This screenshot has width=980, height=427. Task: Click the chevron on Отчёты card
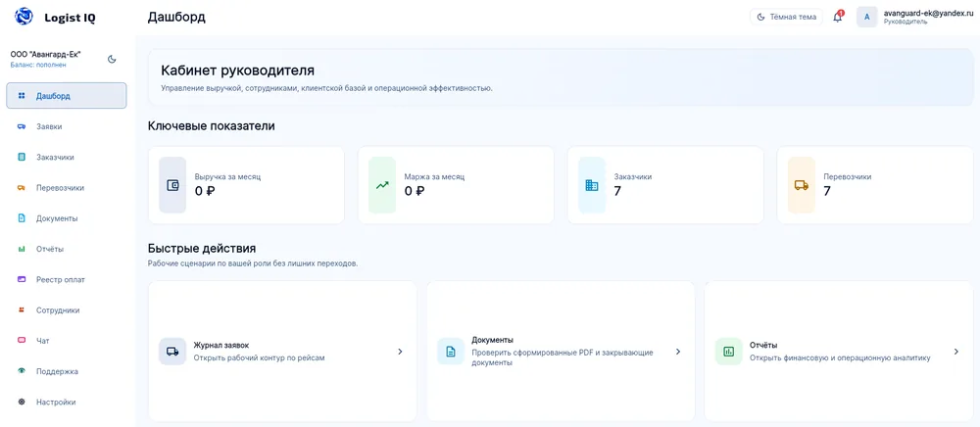(x=956, y=352)
